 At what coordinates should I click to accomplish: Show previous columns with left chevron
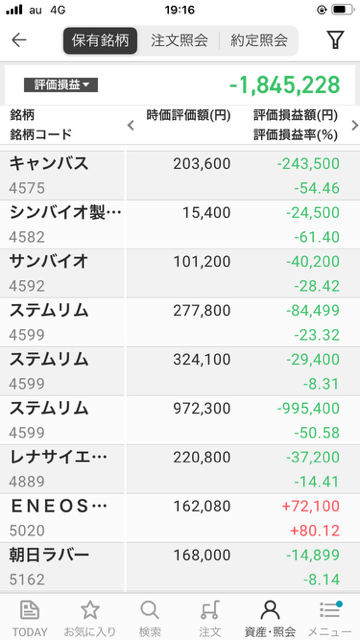click(x=131, y=125)
